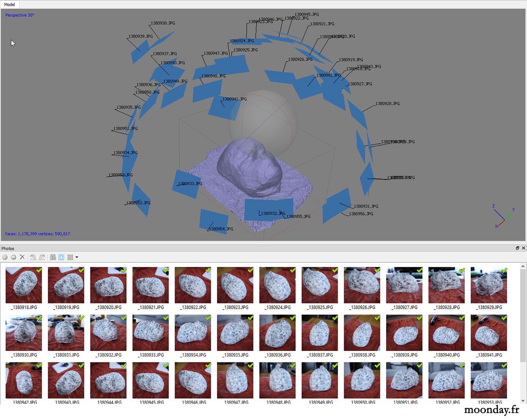Click the Photos pane scrollbar up arrow
This screenshot has height=420, width=527.
coord(523,266)
